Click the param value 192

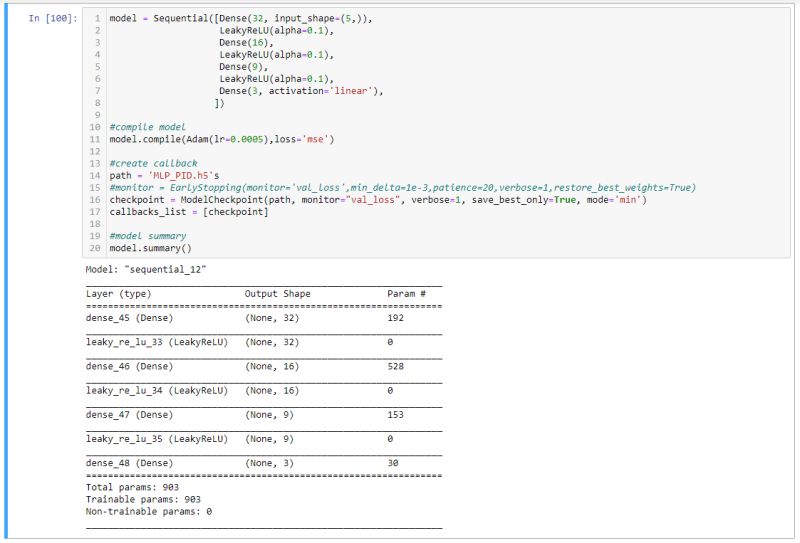click(x=395, y=318)
